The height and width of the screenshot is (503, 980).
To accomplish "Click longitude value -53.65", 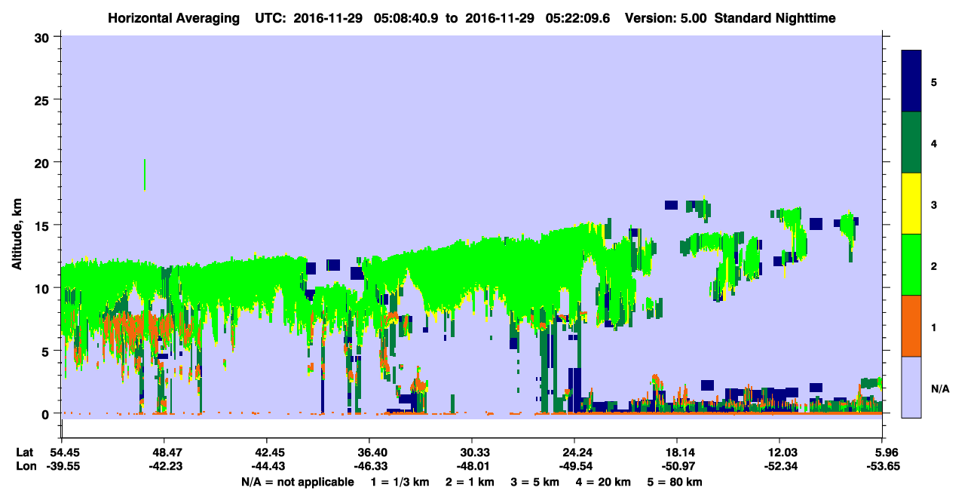I will [x=882, y=466].
